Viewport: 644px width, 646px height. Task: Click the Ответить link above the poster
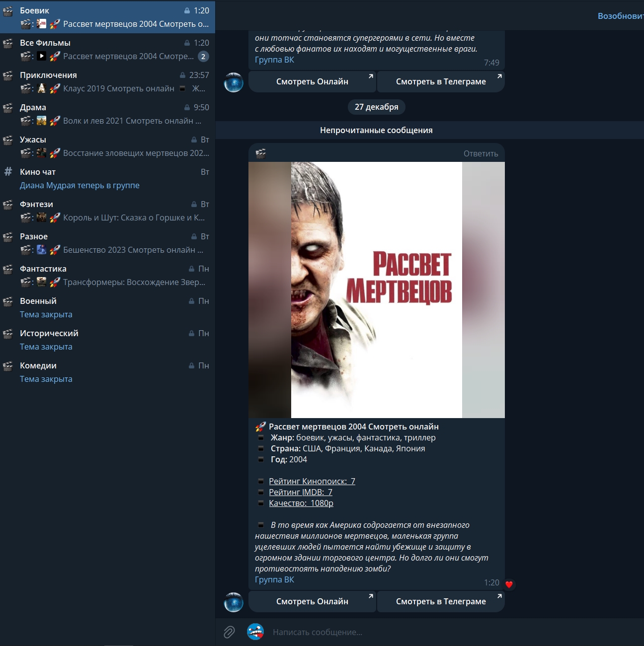[481, 153]
